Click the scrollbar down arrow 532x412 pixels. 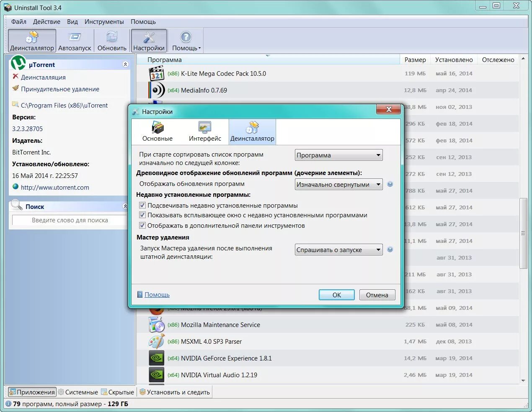pyautogui.click(x=523, y=381)
